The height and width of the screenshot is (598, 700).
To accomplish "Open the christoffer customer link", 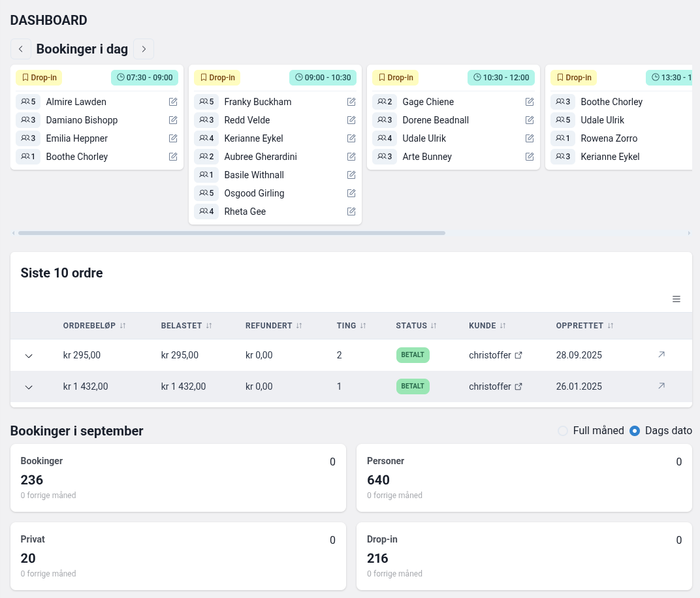I will coord(490,355).
